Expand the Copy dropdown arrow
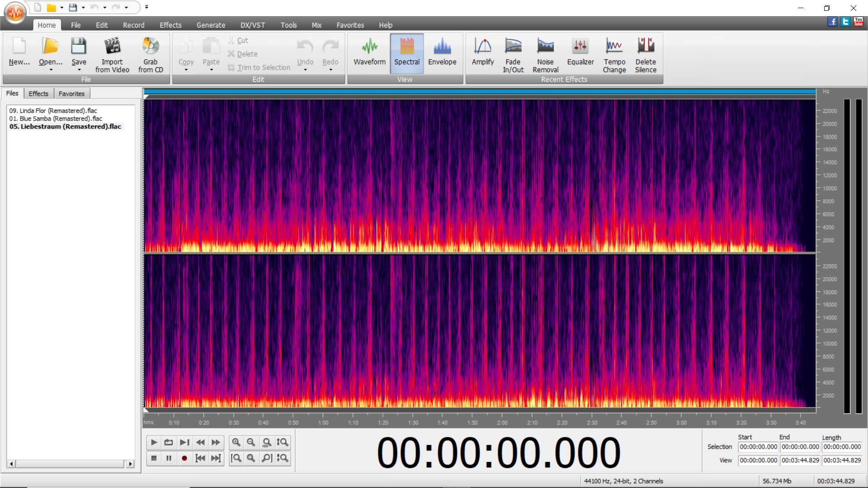This screenshot has width=868, height=488. pos(186,70)
